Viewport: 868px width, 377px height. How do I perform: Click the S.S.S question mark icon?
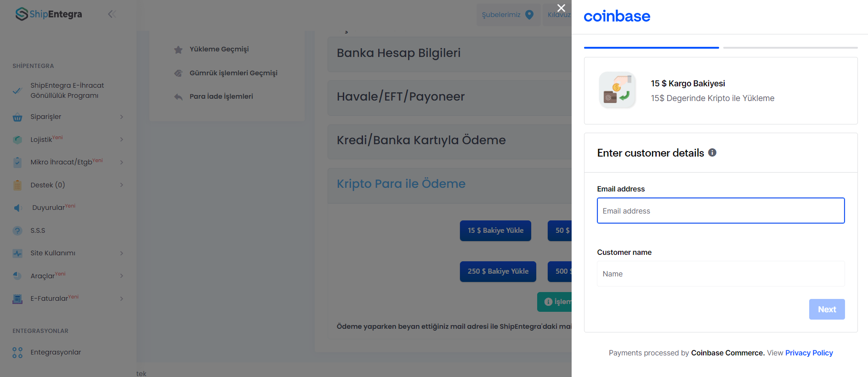[17, 231]
